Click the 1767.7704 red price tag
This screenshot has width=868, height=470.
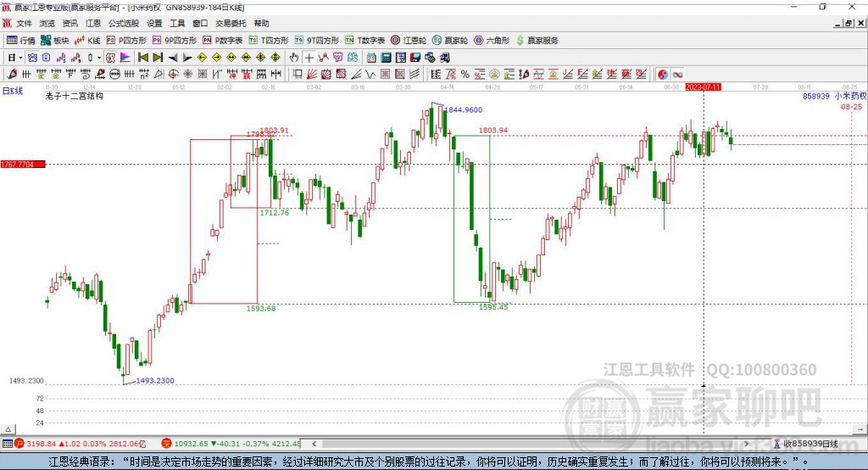click(x=23, y=165)
